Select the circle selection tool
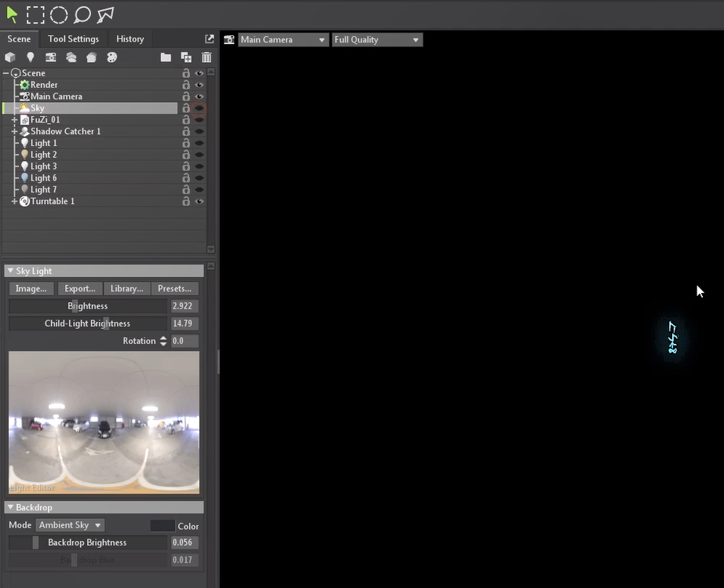The height and width of the screenshot is (588, 724). coord(59,15)
